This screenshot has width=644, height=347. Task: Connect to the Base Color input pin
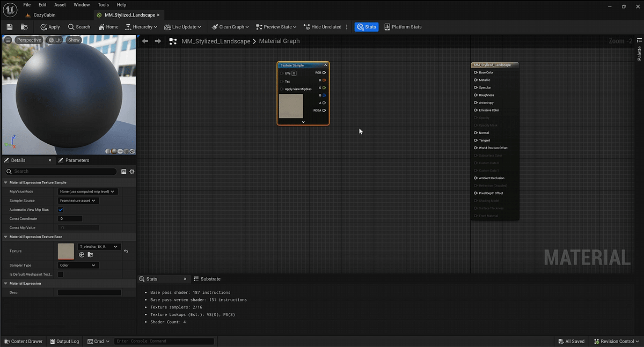point(474,72)
